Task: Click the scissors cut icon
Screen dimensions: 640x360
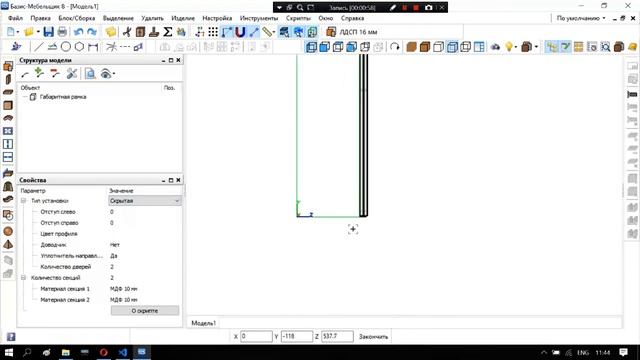Action: (x=127, y=32)
